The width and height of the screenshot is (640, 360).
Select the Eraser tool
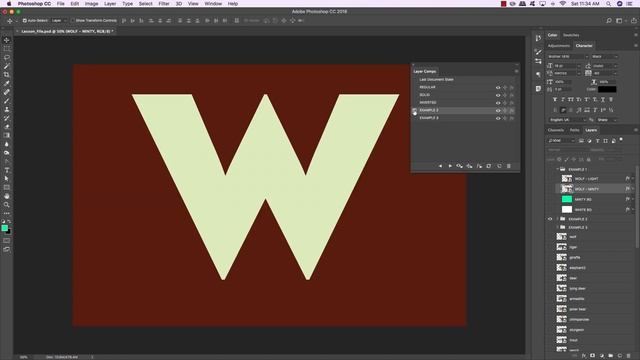click(7, 127)
